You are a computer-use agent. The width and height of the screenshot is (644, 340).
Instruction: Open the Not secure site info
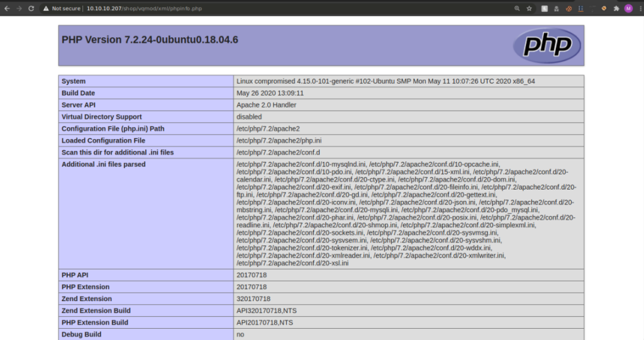point(62,8)
